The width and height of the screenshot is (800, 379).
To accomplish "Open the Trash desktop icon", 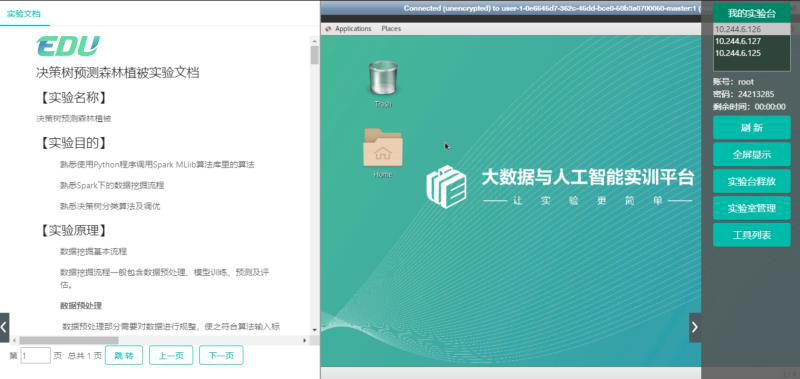I will 383,79.
